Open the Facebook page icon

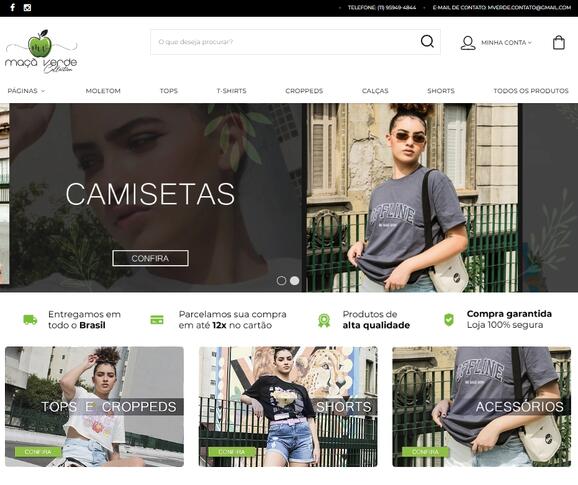(12, 7)
